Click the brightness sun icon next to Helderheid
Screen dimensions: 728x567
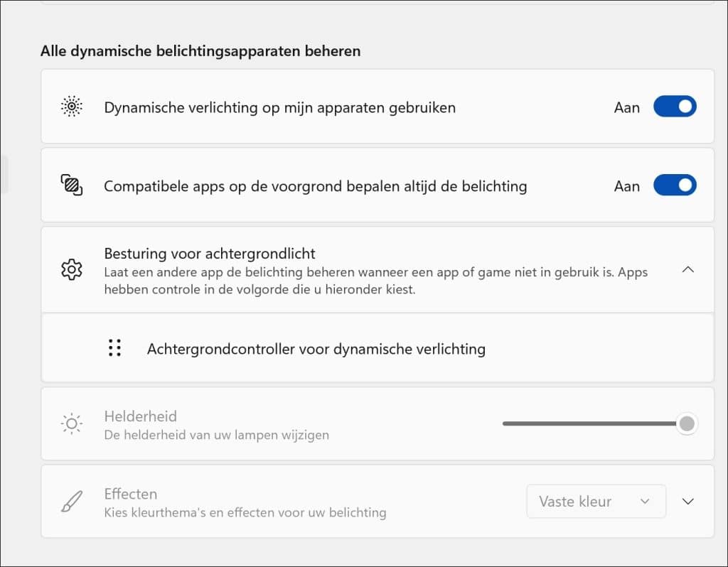click(71, 423)
